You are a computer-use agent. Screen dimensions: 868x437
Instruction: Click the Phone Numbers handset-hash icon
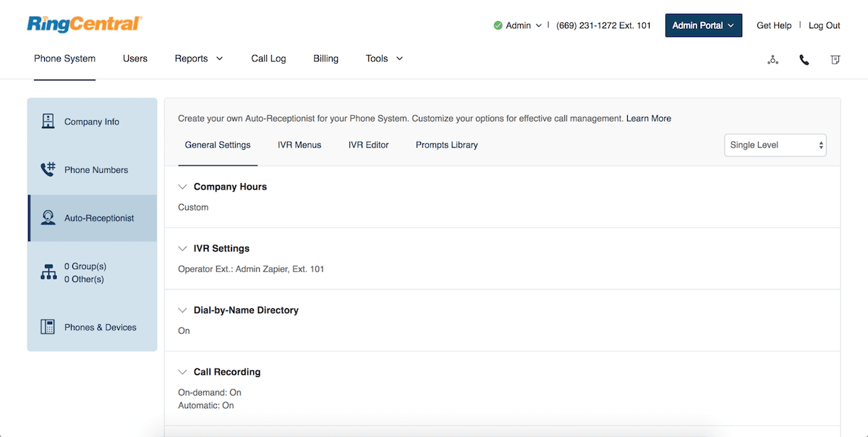coord(48,170)
